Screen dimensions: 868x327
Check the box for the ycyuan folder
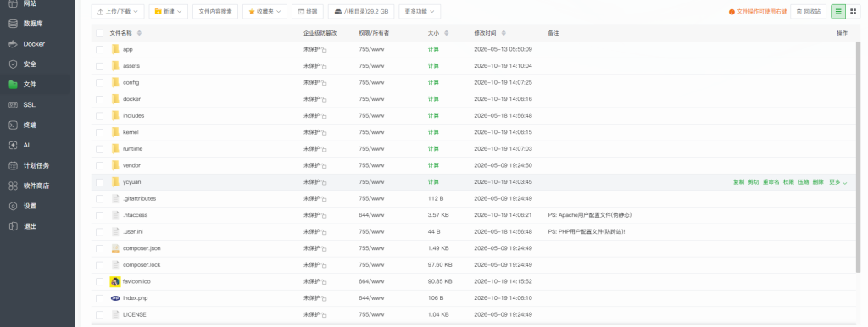[x=100, y=182]
